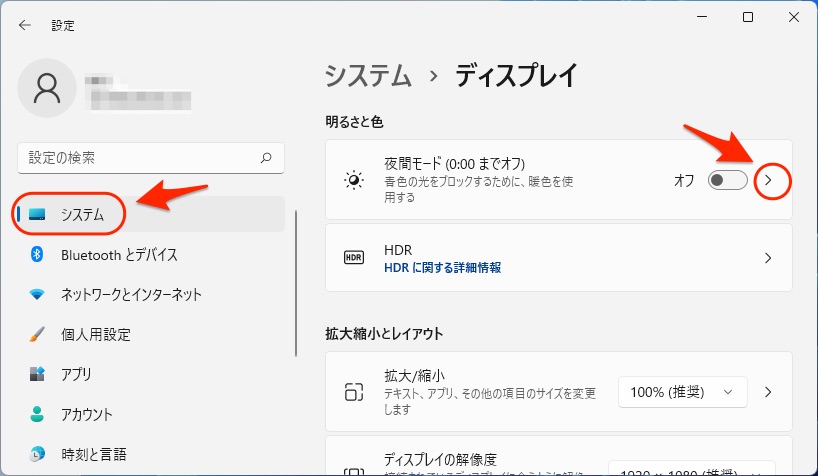This screenshot has width=818, height=476.
Task: Open the 100% (推奨) scale dropdown
Action: tap(682, 392)
